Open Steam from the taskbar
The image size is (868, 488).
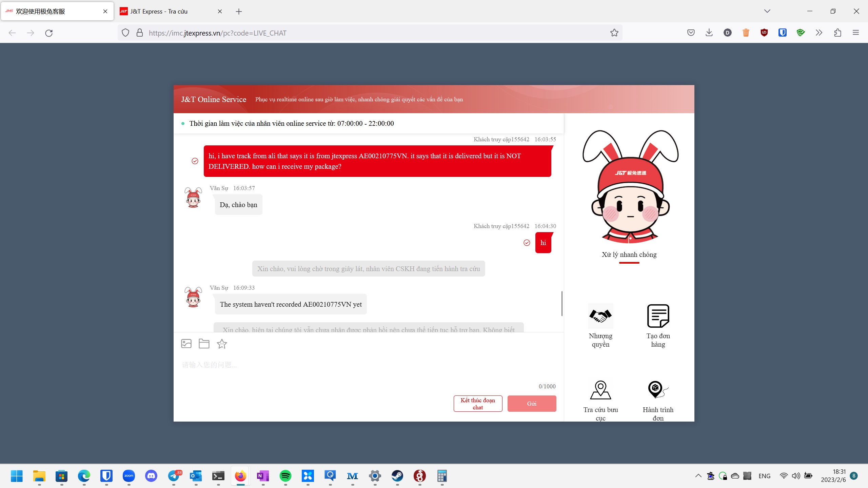tap(397, 476)
